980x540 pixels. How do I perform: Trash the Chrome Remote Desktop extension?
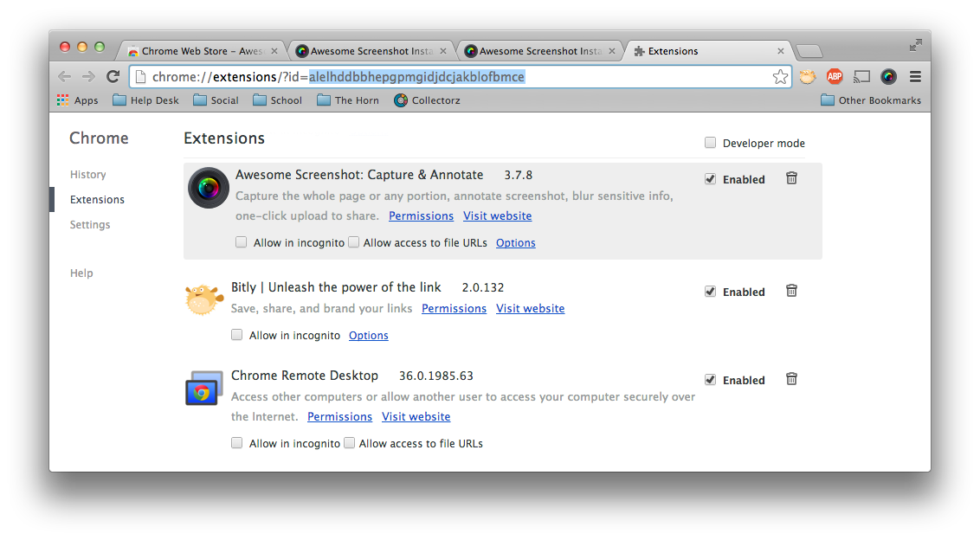point(791,379)
